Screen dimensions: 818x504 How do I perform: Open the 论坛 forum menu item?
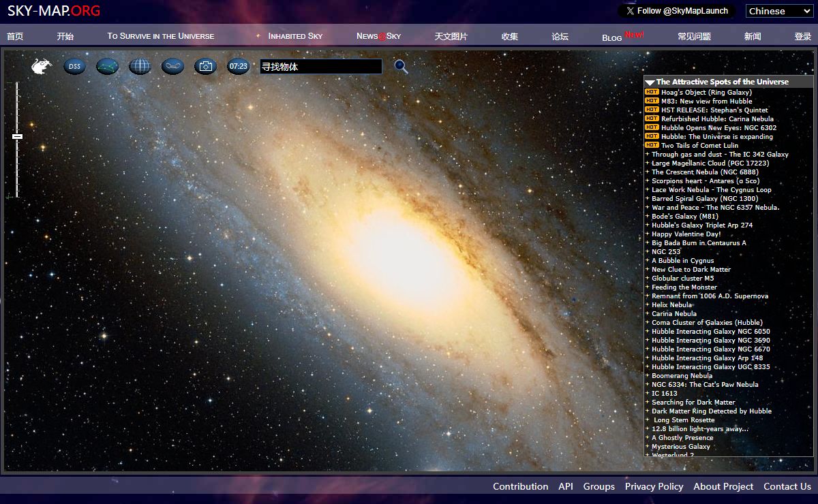click(x=560, y=36)
